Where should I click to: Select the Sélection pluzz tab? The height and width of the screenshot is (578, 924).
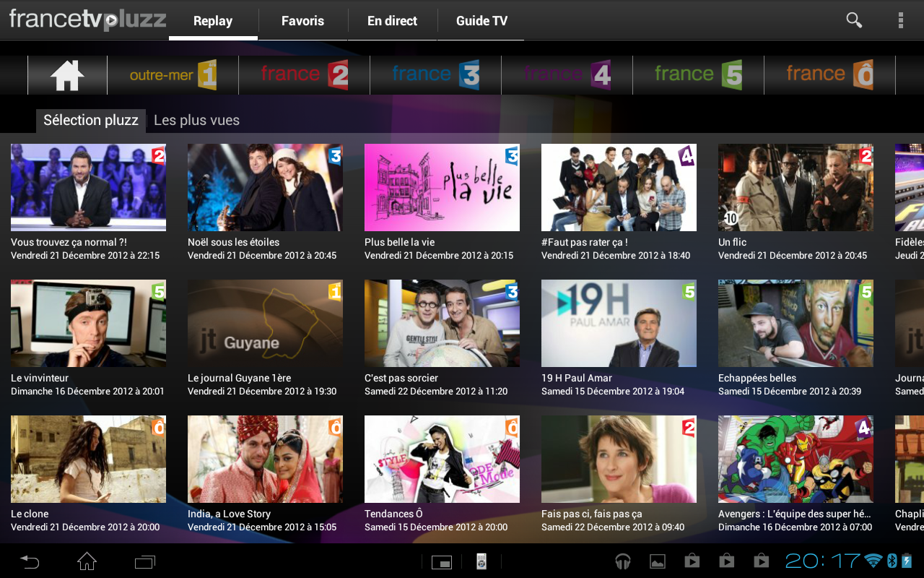coord(91,121)
